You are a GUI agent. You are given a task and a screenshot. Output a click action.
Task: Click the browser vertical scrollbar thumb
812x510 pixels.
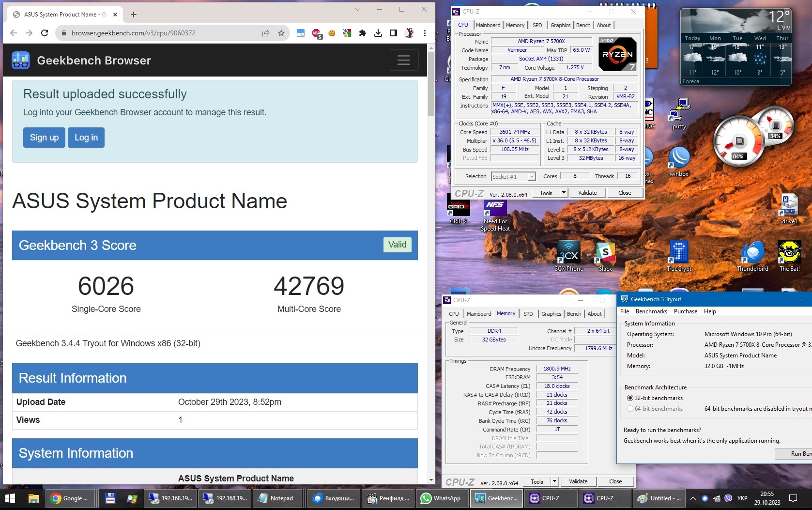(x=431, y=83)
